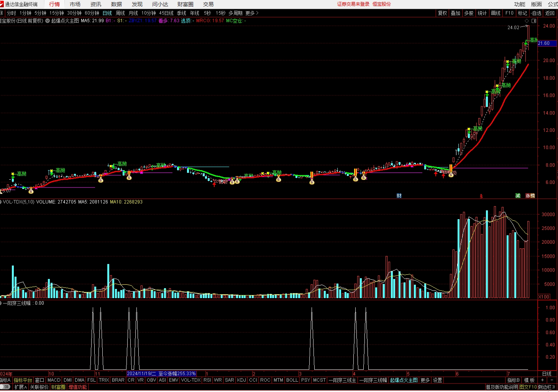Select the BOLL indicator tab

[292, 380]
